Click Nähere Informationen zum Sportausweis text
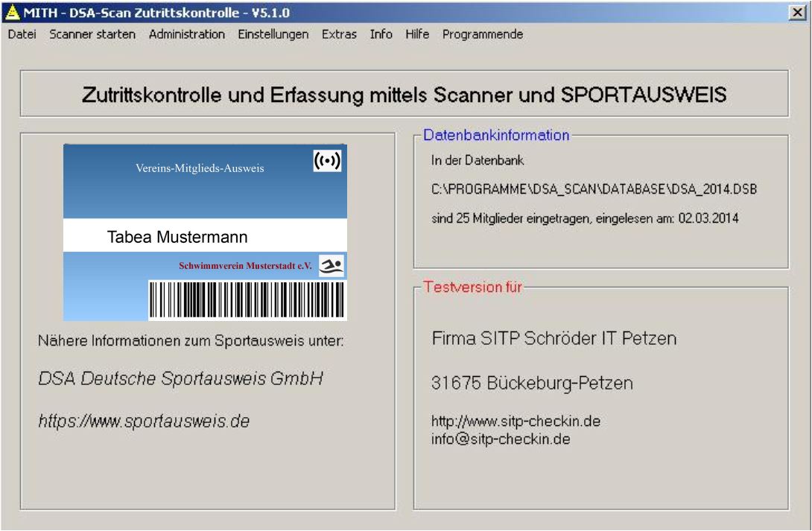812x531 pixels. pyautogui.click(x=191, y=341)
